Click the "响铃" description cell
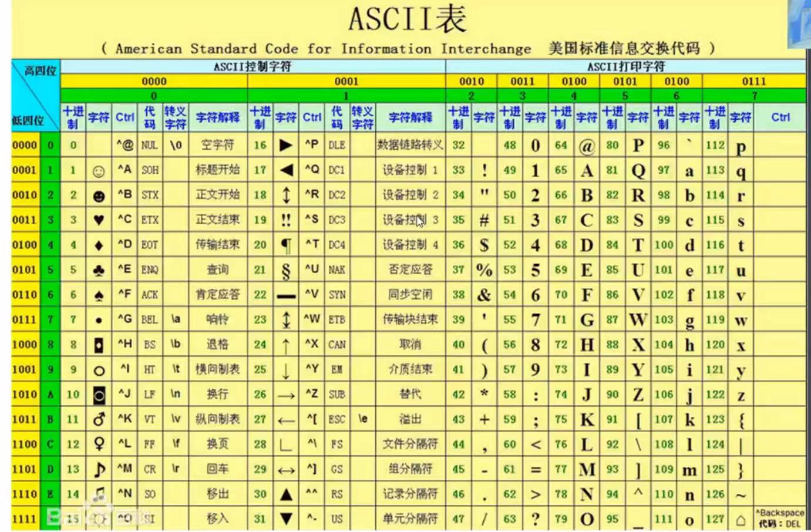The image size is (811, 532). click(217, 319)
